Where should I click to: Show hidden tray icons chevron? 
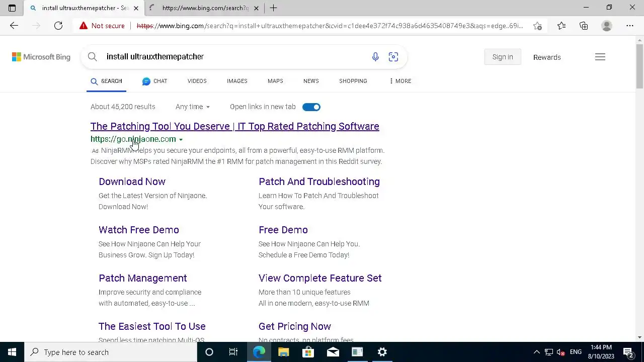(537, 352)
